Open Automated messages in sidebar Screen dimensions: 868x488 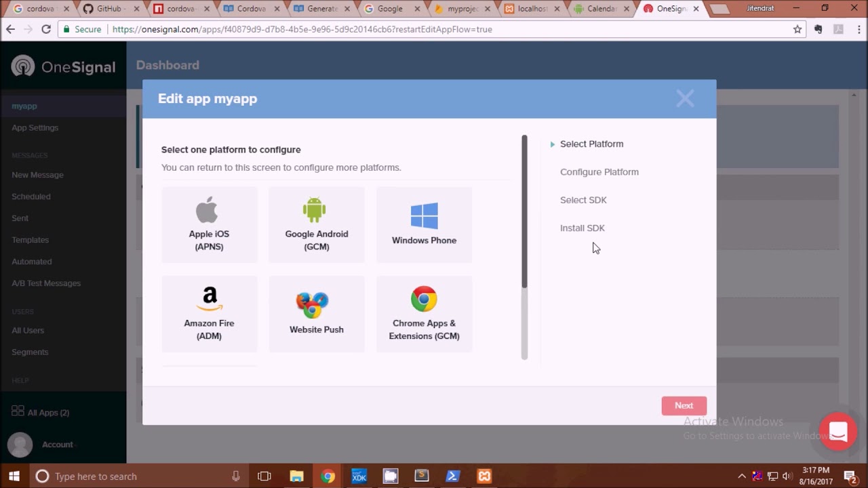31,262
